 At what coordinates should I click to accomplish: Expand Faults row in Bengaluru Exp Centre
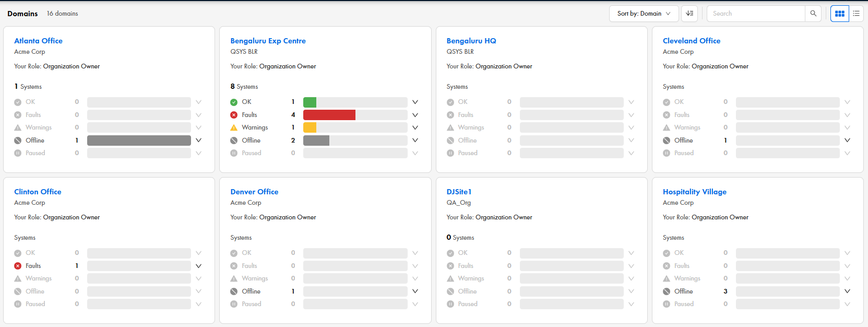415,115
